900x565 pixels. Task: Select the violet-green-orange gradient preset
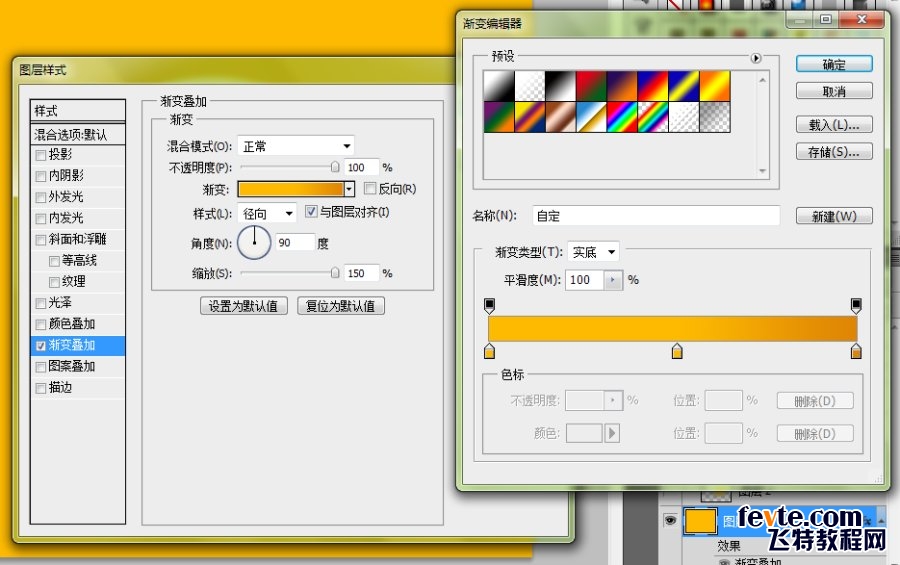pyautogui.click(x=499, y=117)
